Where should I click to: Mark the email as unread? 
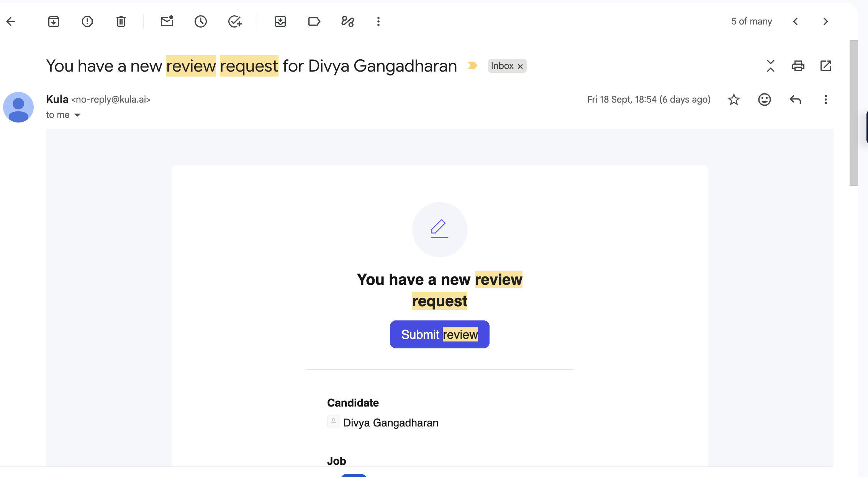pyautogui.click(x=167, y=21)
